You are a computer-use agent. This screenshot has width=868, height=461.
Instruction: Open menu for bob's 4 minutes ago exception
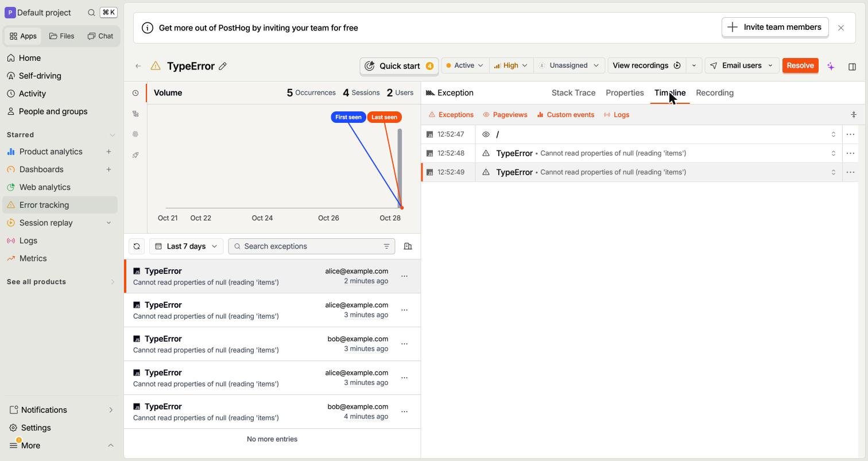point(404,412)
